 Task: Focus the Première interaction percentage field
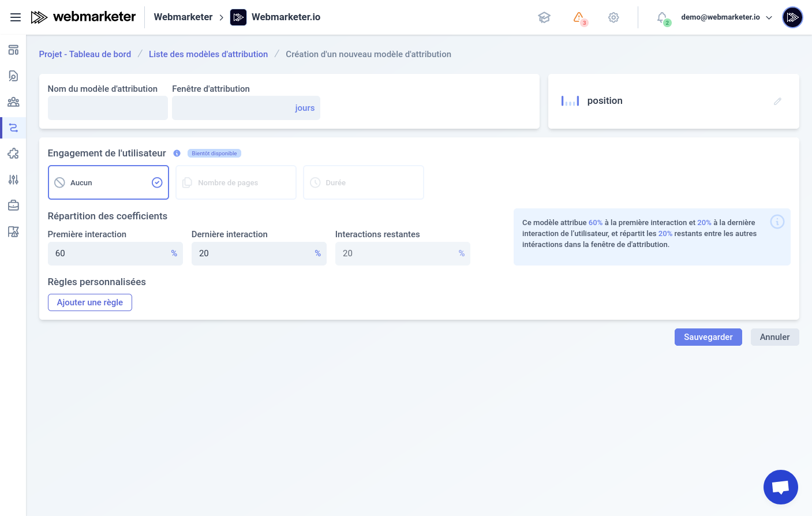[x=115, y=253]
